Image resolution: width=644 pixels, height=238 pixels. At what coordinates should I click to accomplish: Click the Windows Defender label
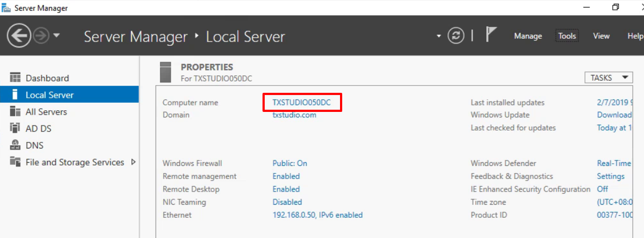pos(504,163)
